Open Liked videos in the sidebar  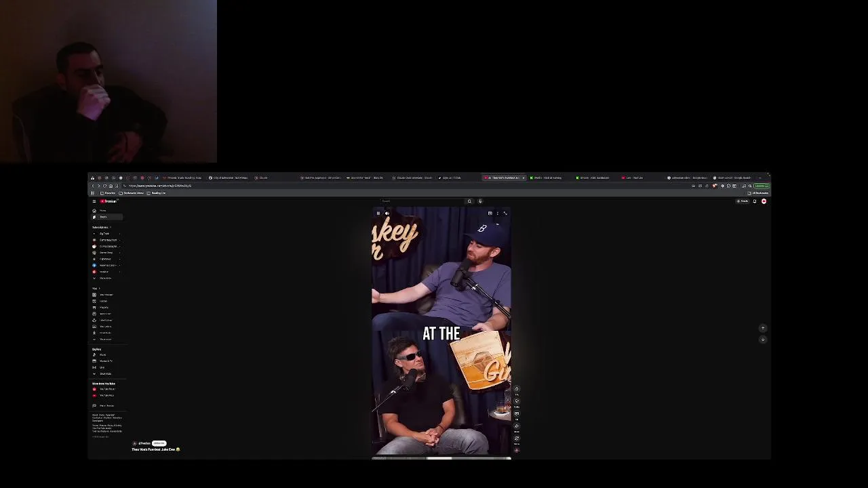[x=106, y=320]
